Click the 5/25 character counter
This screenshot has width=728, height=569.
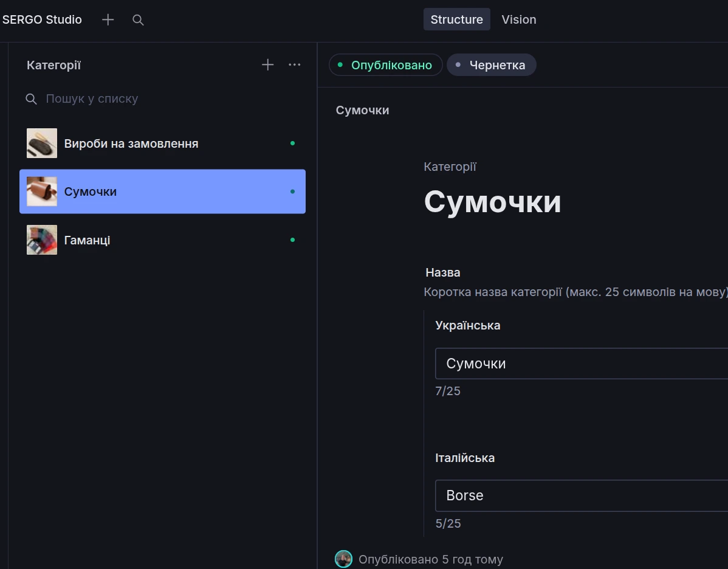point(448,523)
